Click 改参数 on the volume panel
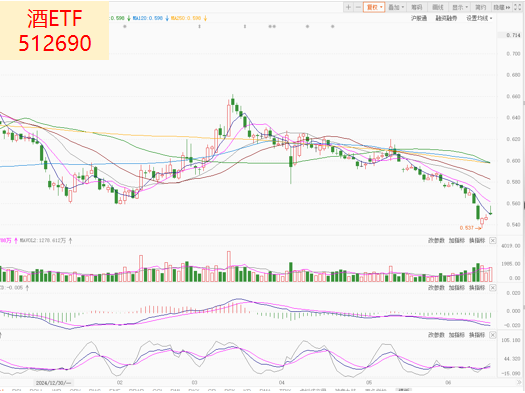 coord(436,240)
